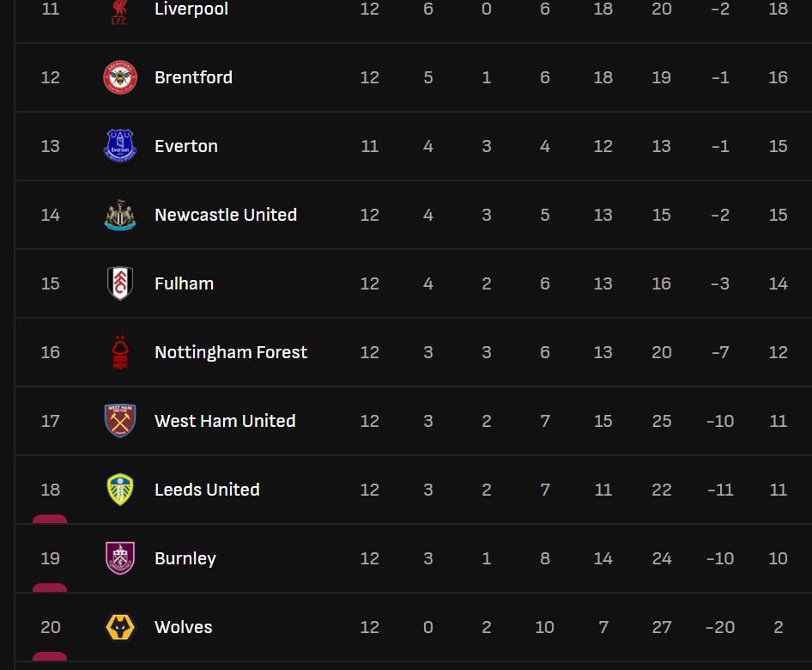
Task: Click the Wolves club crest
Action: click(119, 627)
